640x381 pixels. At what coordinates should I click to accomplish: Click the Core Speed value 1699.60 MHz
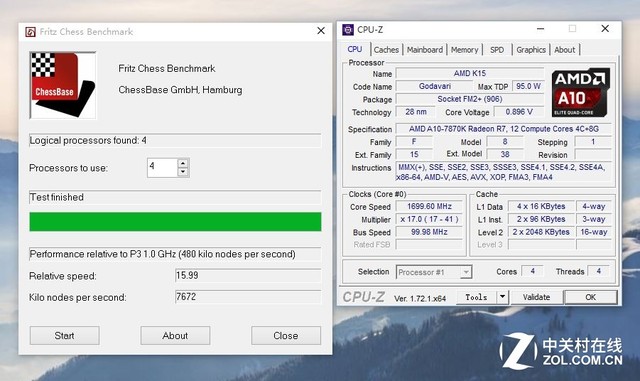point(429,207)
